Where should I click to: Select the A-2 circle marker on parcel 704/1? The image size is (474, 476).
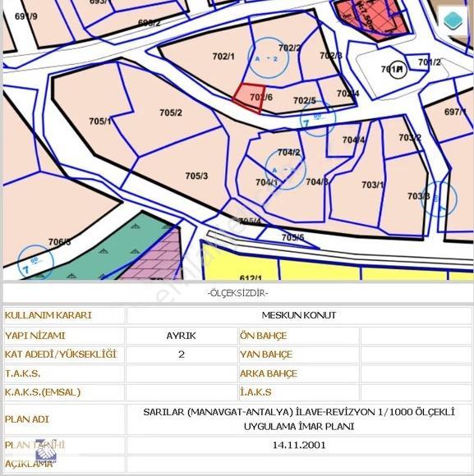click(x=285, y=170)
